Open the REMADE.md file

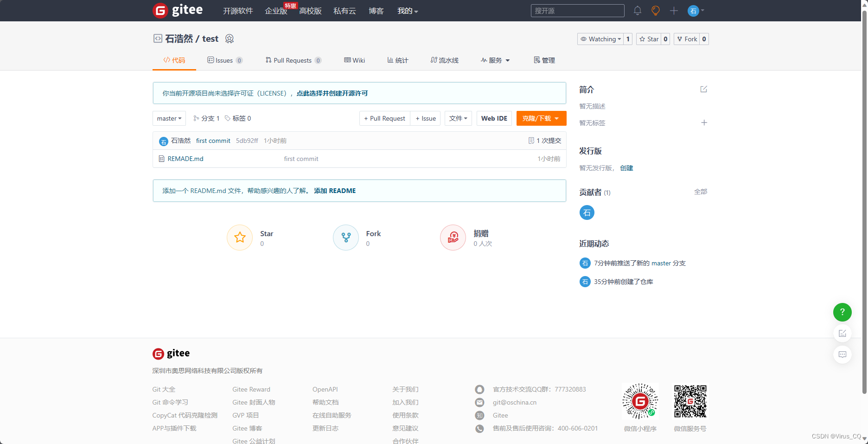point(185,159)
